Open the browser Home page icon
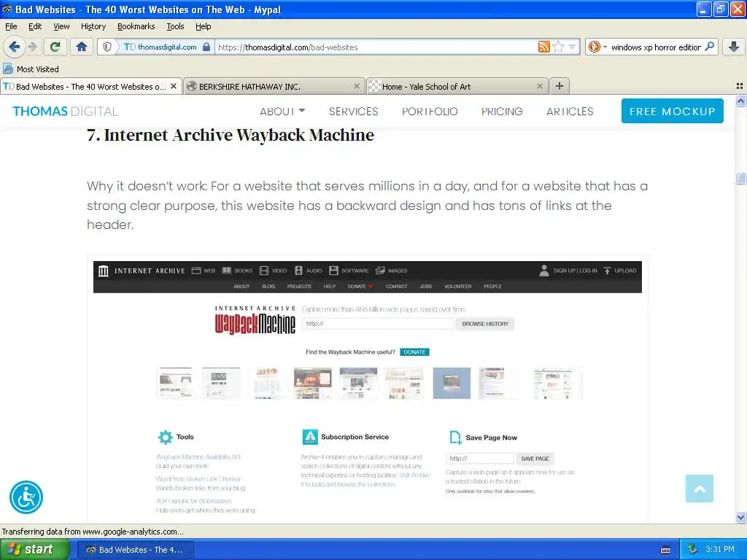Image resolution: width=747 pixels, height=560 pixels. point(82,47)
